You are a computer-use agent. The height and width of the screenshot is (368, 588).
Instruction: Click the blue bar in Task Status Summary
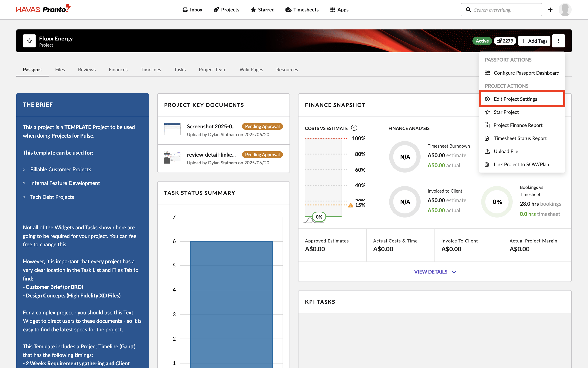pos(231,304)
